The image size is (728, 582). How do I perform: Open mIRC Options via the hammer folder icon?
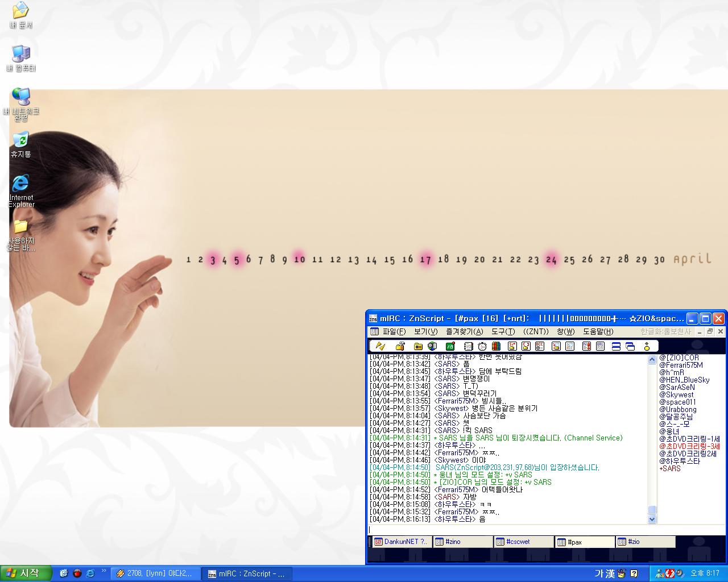tap(400, 346)
